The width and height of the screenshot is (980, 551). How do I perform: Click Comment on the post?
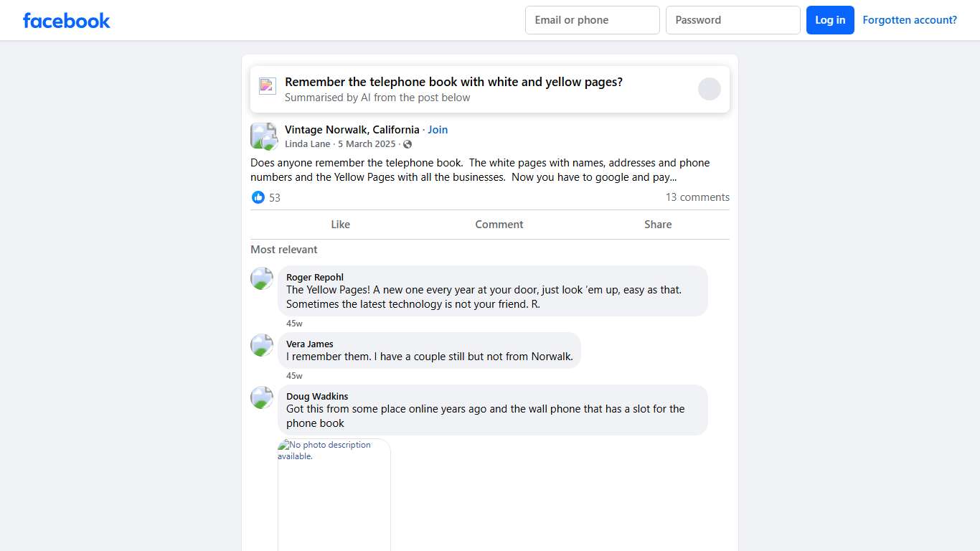[x=499, y=225]
